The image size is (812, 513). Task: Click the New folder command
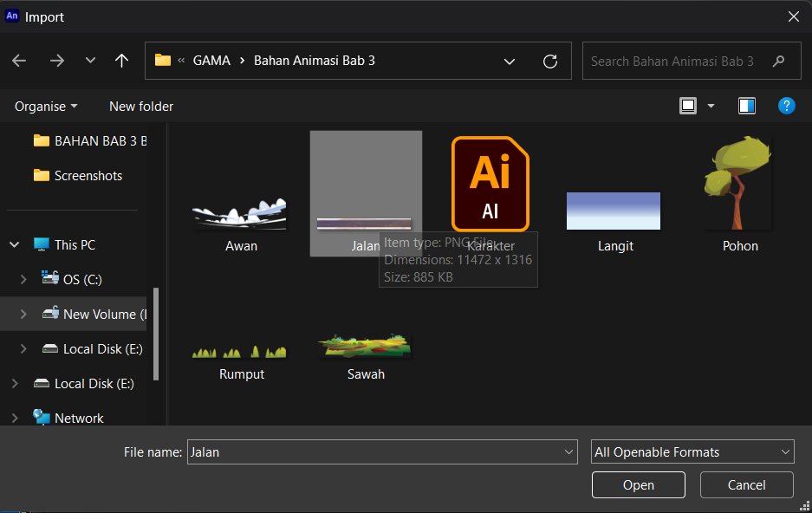pos(141,106)
